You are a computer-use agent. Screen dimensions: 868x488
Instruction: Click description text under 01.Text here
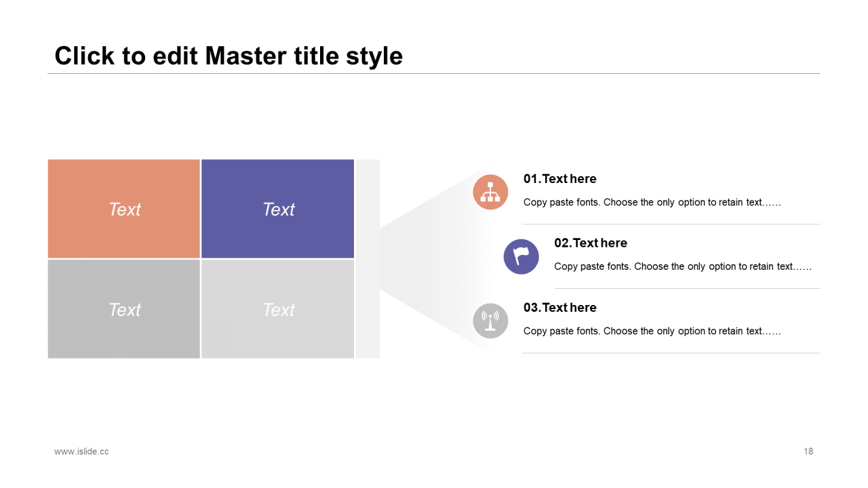pos(652,202)
